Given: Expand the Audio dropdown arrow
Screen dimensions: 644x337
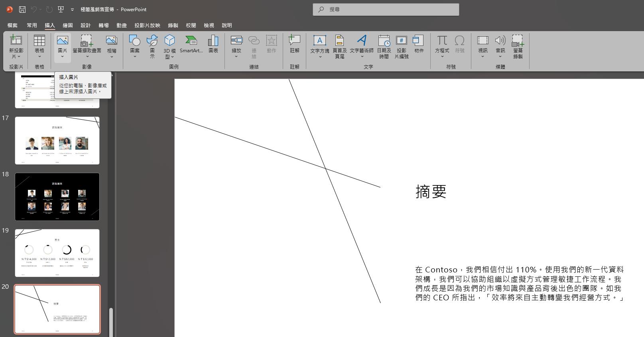Looking at the screenshot, I should tap(500, 57).
